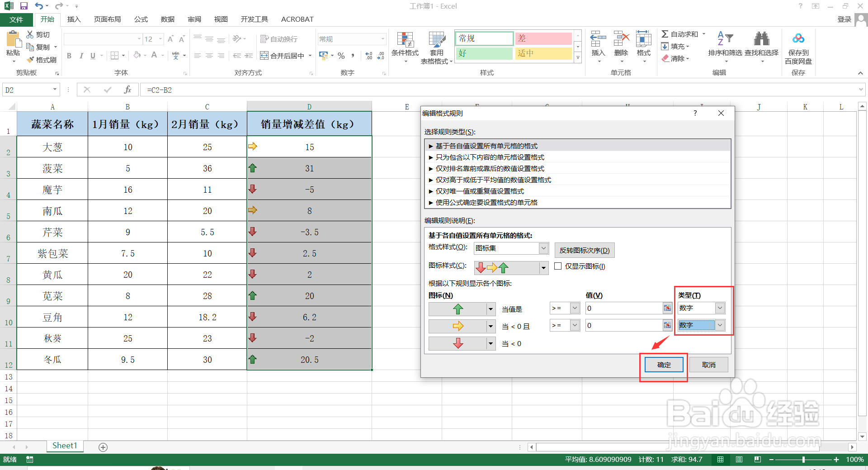Select the Good (好) green cell style
Viewport: 868px width, 470px height.
tap(484, 53)
